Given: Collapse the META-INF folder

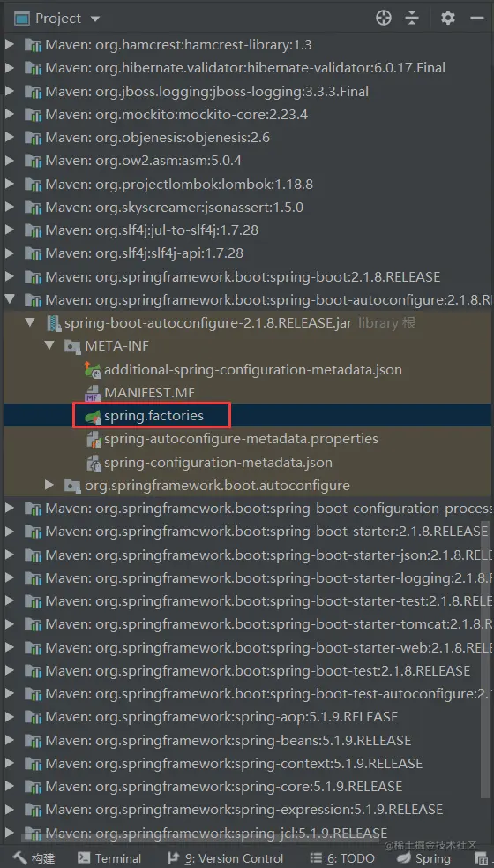Looking at the screenshot, I should [x=49, y=346].
